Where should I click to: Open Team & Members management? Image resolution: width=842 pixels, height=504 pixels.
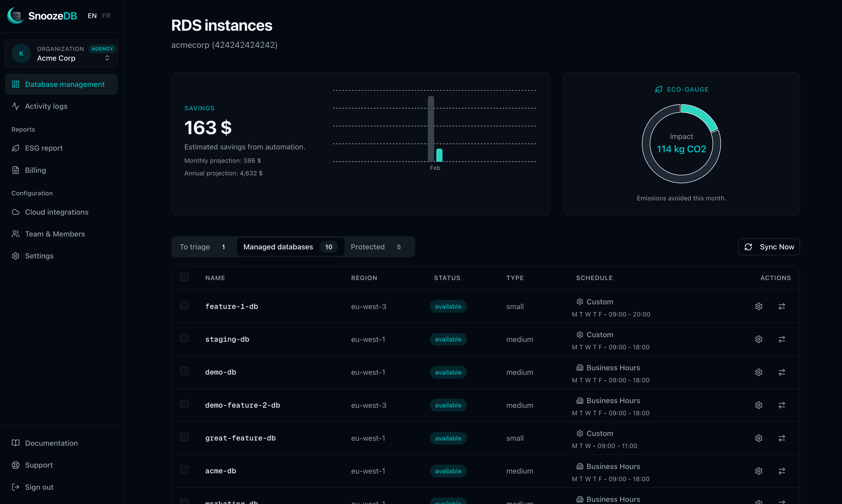(55, 234)
